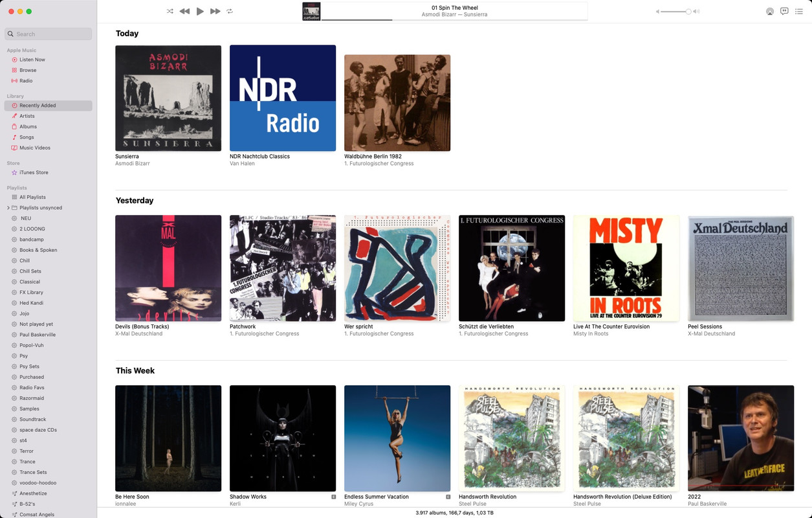Toggle repeat mode
Screen dimensions: 812x518
[x=230, y=11]
